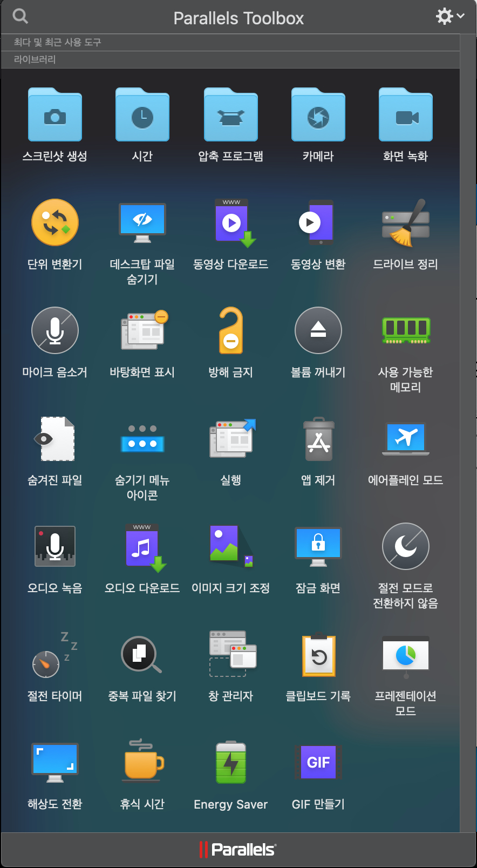Screen dimensions: 477x868
Task: Start the 휴식 시간 coffee cup tool
Action: coord(142,760)
